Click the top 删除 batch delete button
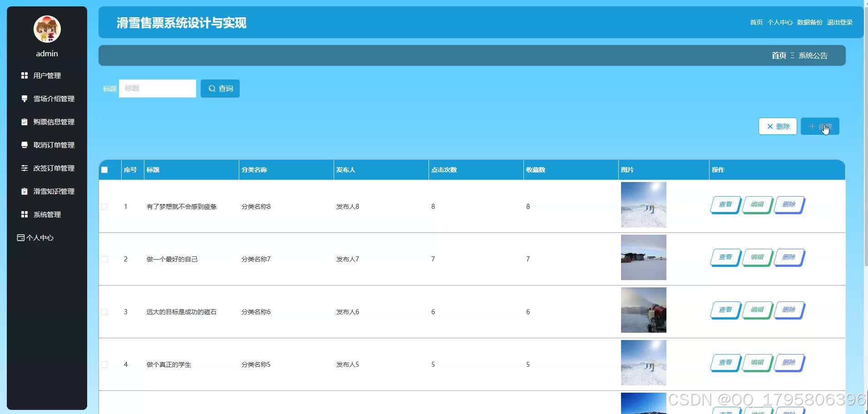Viewport: 868px width, 414px height. pyautogui.click(x=778, y=126)
